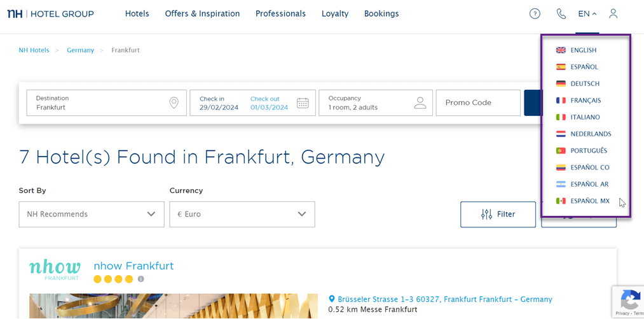Screen dimensions: 644x319
Task: Open the Brüsseler Strasse address link
Action: coord(445,299)
